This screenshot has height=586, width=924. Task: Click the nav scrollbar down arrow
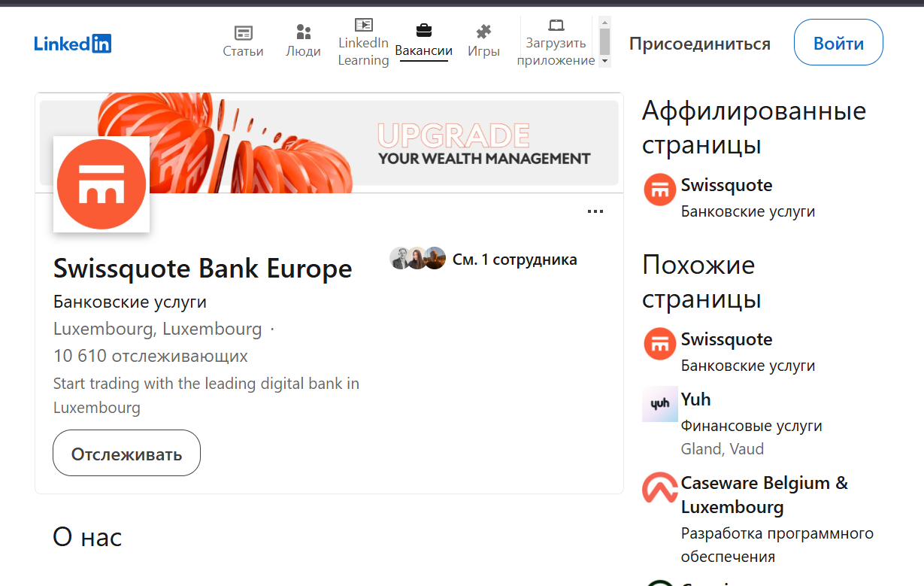point(604,61)
